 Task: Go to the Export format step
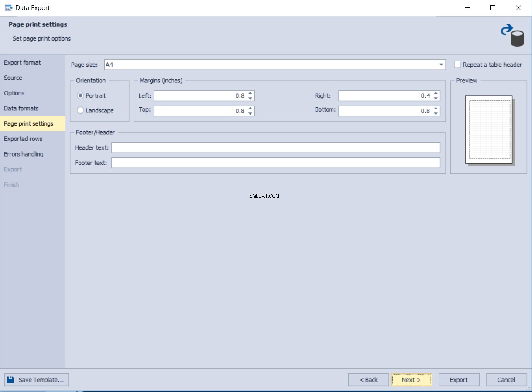pyautogui.click(x=33, y=63)
